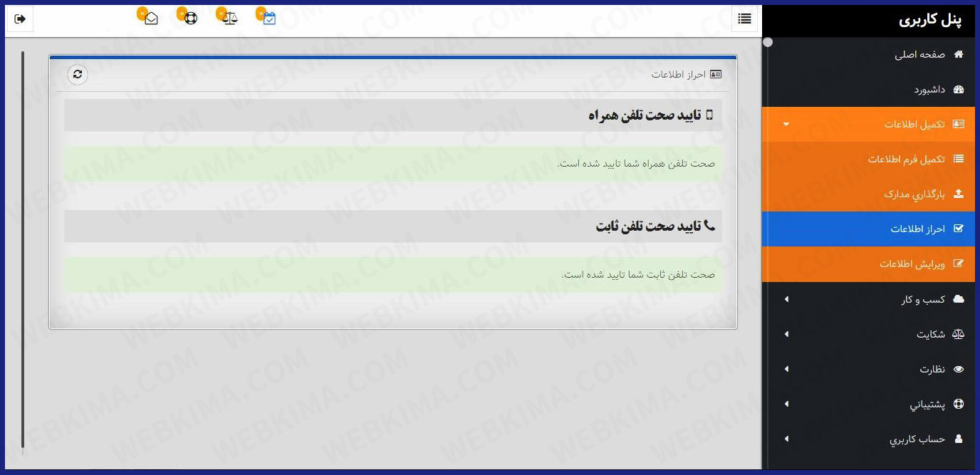Expand the نظارت submenu arrow
980x475 pixels.
coord(786,369)
